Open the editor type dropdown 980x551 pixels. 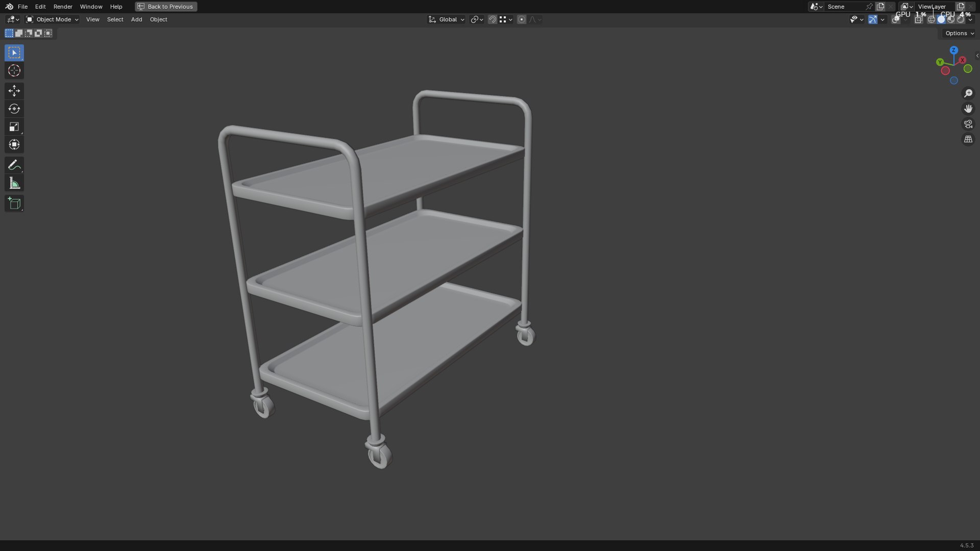click(13, 19)
